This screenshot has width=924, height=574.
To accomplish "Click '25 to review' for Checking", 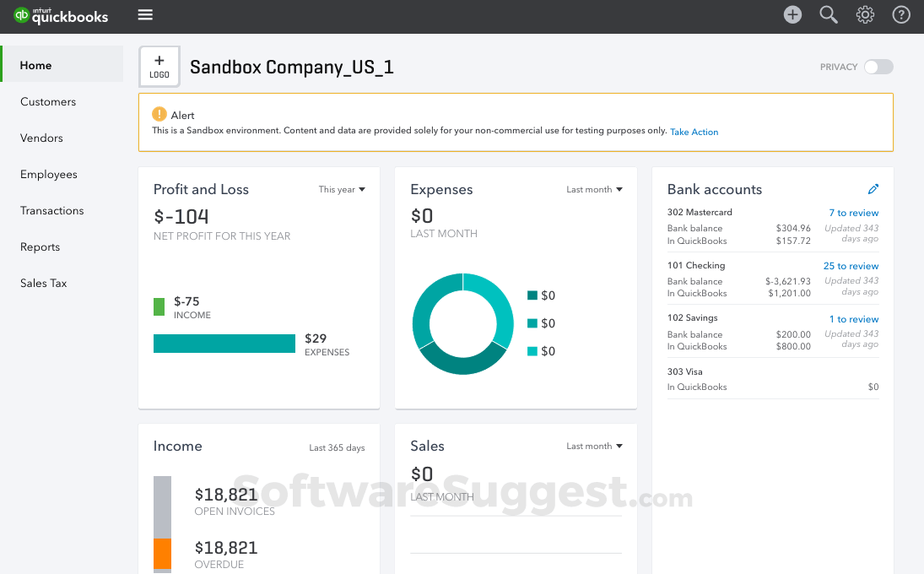I will [x=851, y=266].
